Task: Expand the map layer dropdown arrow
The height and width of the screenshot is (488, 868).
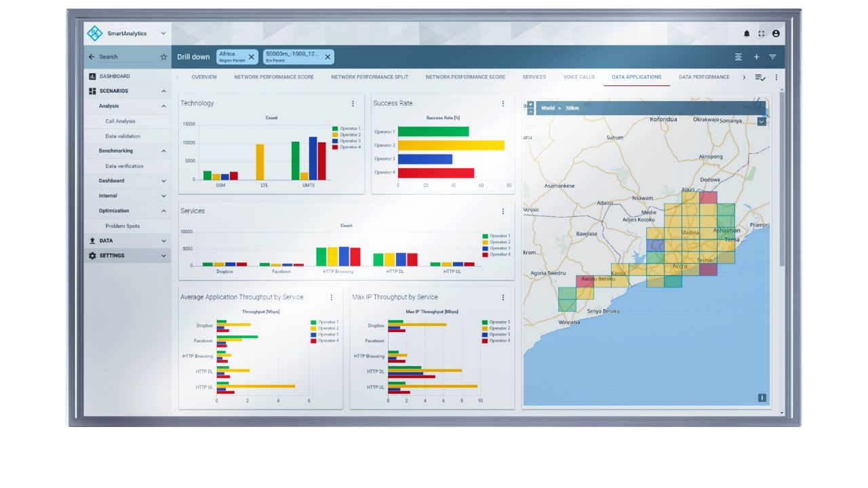Action: (x=761, y=121)
